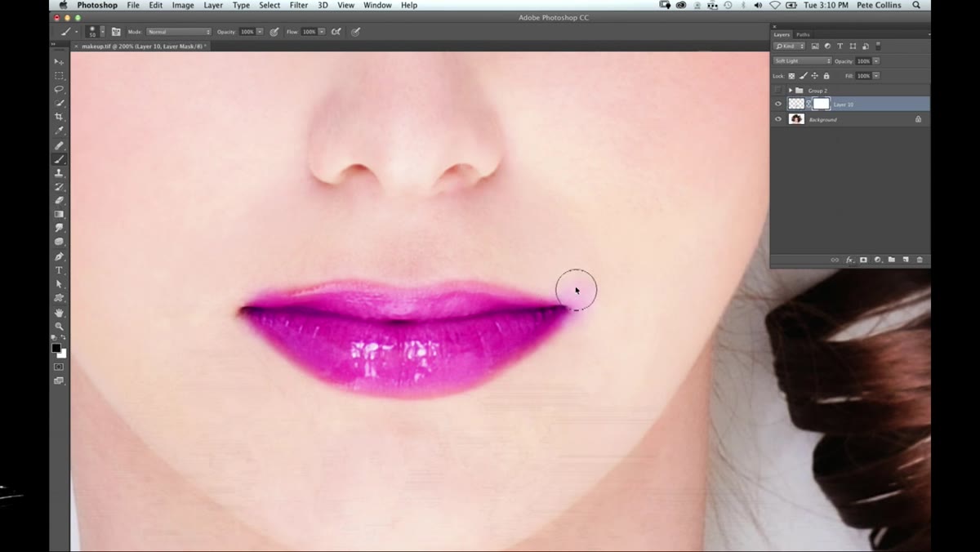Viewport: 980px width, 552px height.
Task: Open the Image menu
Action: click(183, 5)
